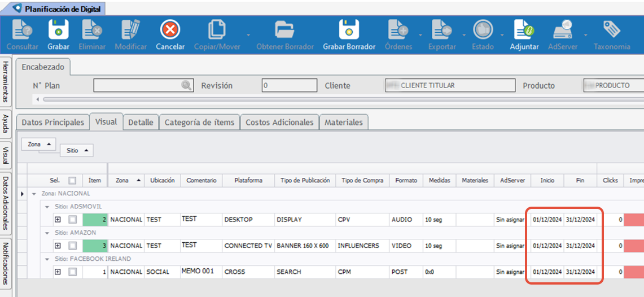Click the BANNER 160 X 600 cell

(305, 246)
